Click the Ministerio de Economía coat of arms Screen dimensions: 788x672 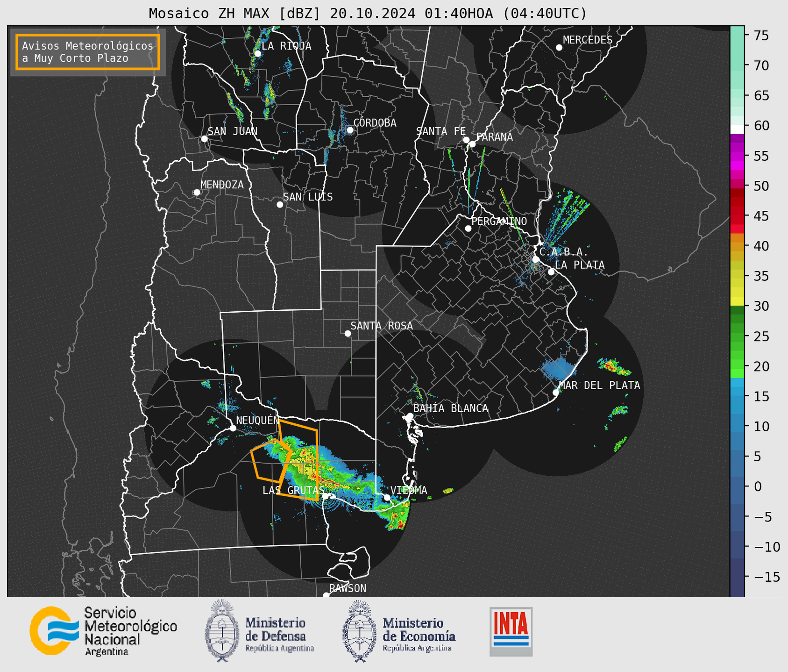coord(360,631)
